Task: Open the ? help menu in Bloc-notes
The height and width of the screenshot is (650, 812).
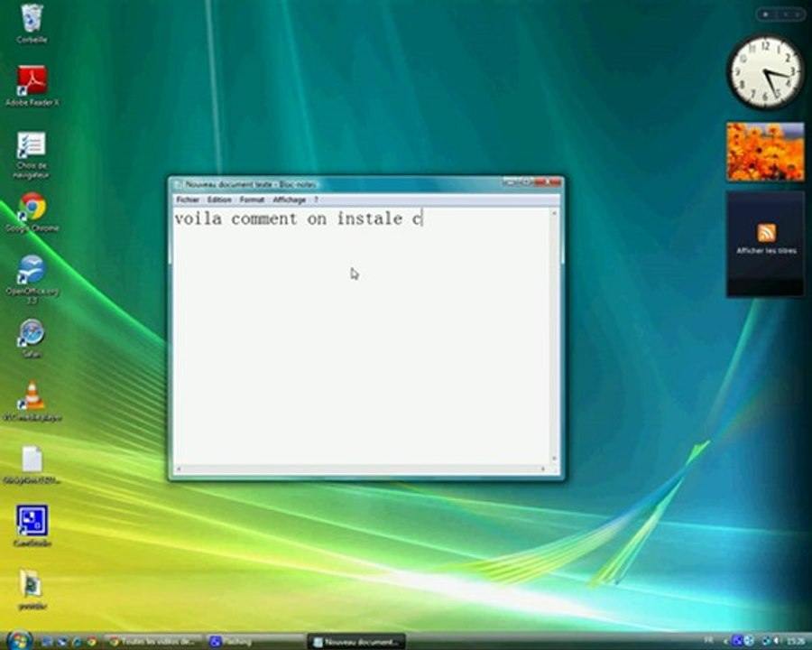Action: (x=316, y=200)
